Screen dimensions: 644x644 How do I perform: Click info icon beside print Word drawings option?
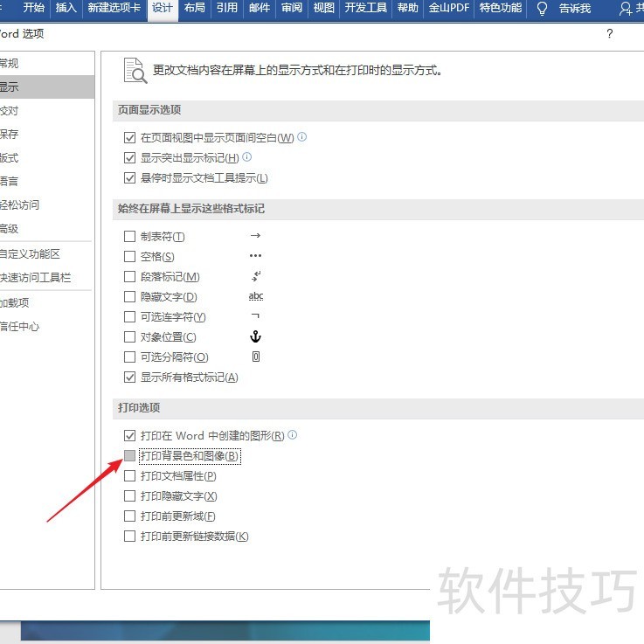tap(293, 434)
